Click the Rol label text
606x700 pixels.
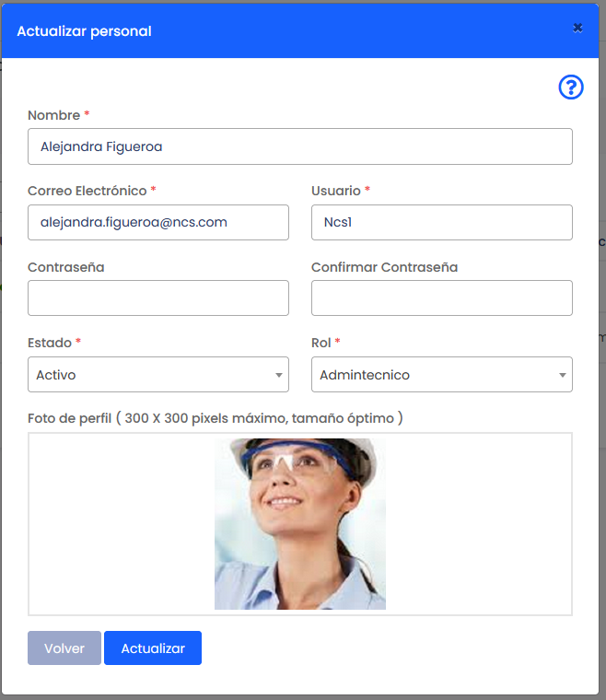click(x=321, y=343)
